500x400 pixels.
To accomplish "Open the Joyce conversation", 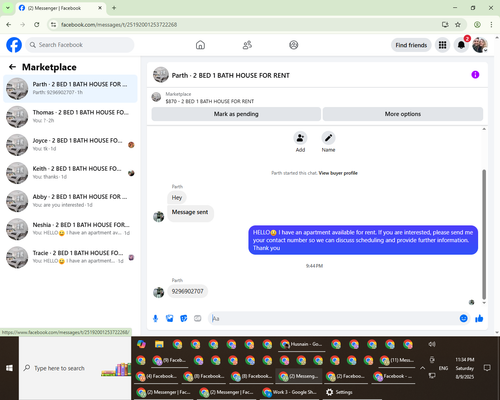I will (x=70, y=145).
